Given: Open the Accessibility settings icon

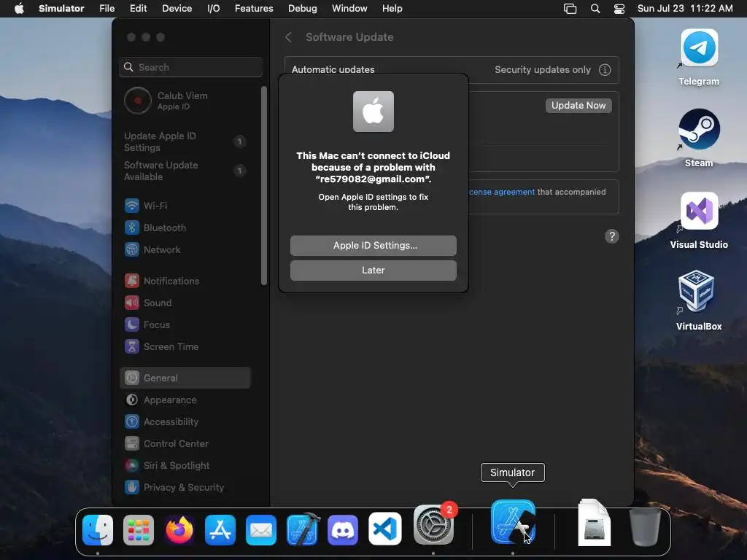Looking at the screenshot, I should [132, 422].
